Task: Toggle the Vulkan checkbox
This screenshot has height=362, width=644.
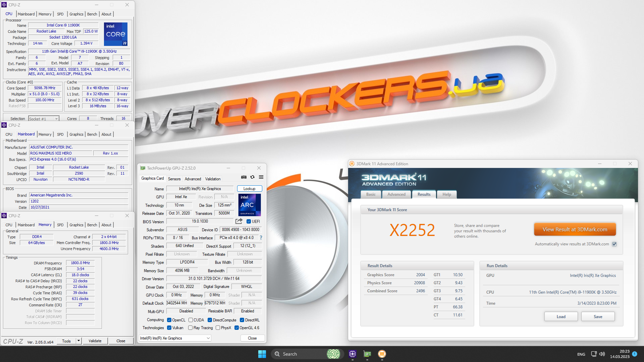Action: tap(169, 328)
